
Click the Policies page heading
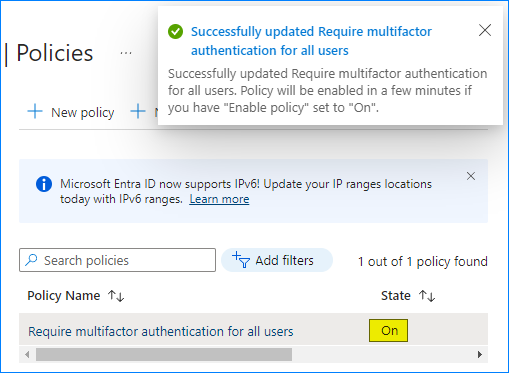55,53
